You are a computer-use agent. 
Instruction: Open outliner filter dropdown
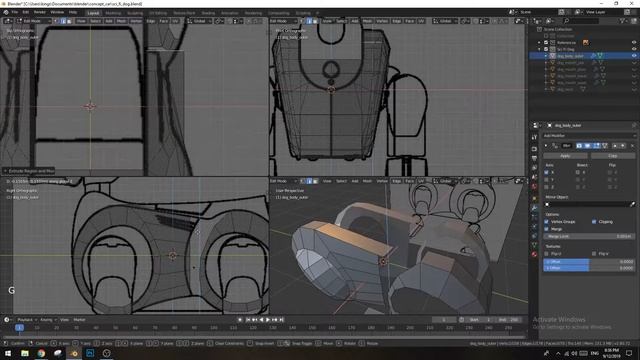pos(624,21)
